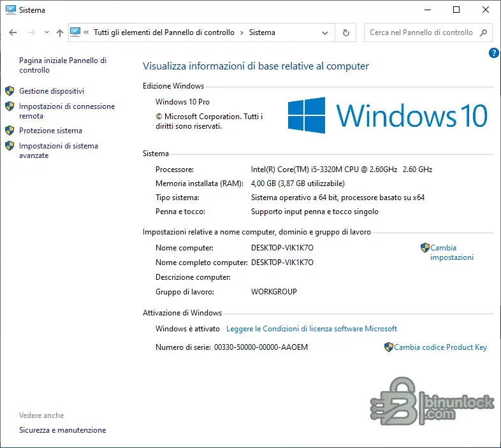The height and width of the screenshot is (448, 501).
Task: Click shield icon beside Cambia codice Product Key
Action: (389, 347)
